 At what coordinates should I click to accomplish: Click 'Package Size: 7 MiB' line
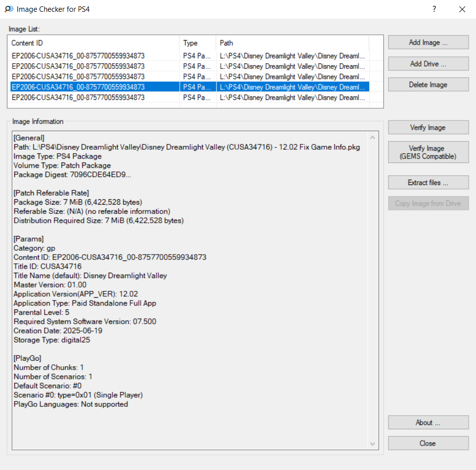(x=78, y=202)
